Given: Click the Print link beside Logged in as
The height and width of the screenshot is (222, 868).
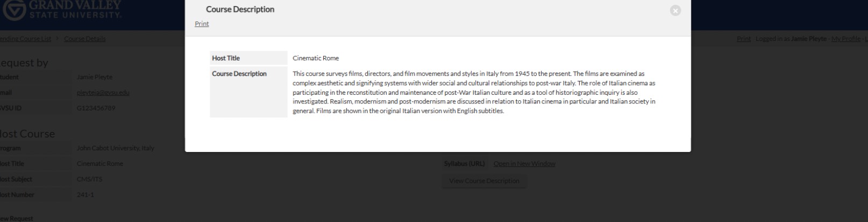Looking at the screenshot, I should (x=743, y=39).
